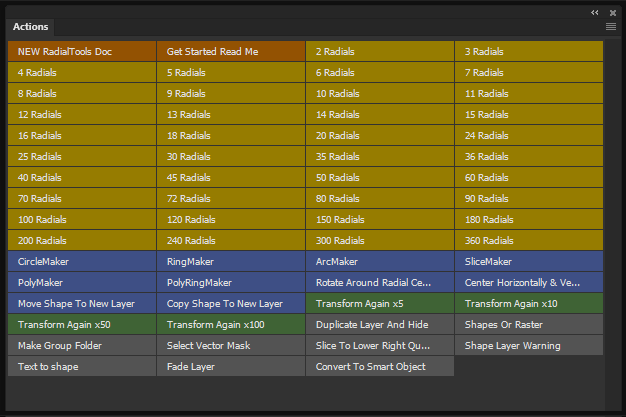Click the 4 Radials button
This screenshot has width=626, height=417.
coord(82,72)
